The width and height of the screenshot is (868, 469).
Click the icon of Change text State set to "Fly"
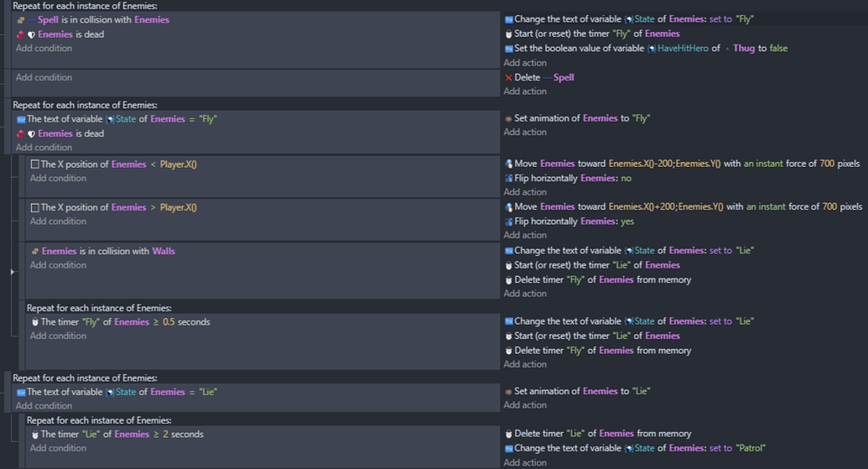coord(509,19)
